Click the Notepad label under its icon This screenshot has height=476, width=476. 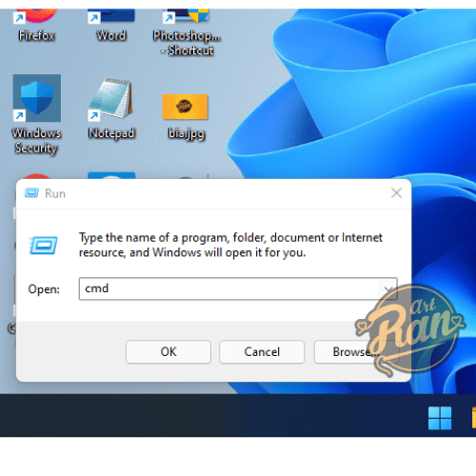pyautogui.click(x=111, y=133)
